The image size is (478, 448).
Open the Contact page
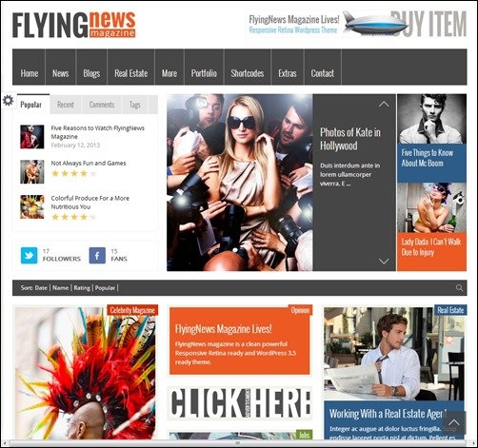click(x=322, y=73)
